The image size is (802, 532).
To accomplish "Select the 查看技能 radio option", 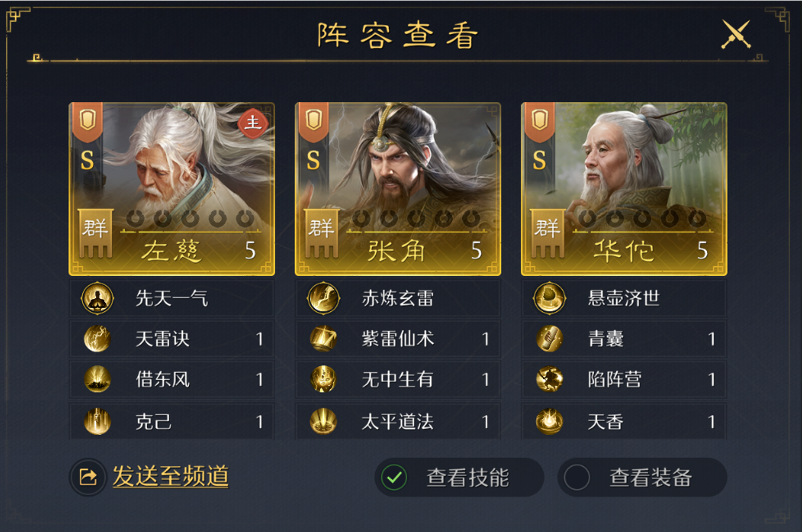I will [394, 478].
